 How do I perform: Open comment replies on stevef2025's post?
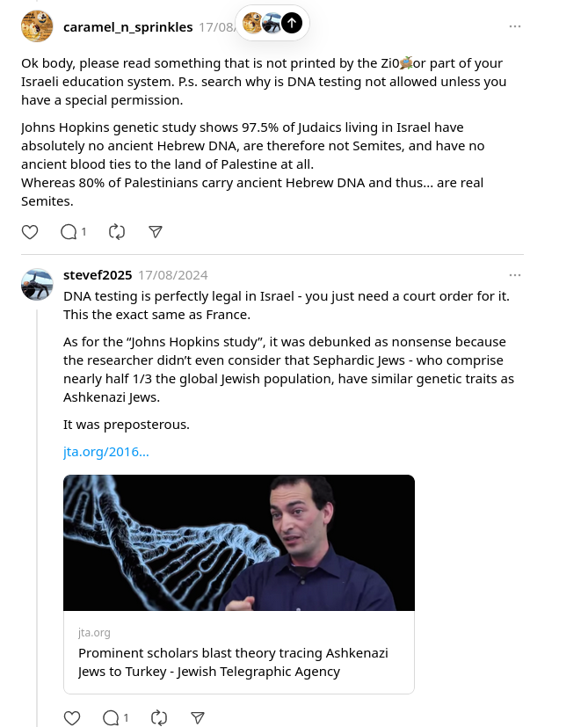[x=115, y=717]
